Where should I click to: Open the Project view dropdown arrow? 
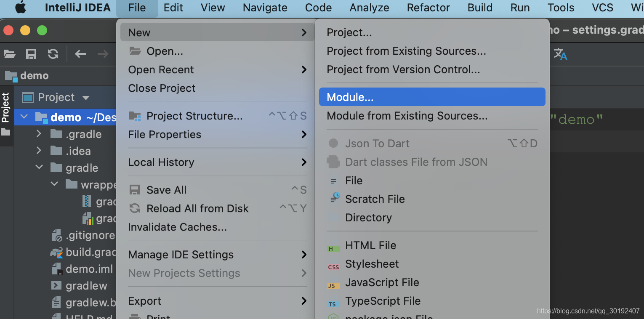point(86,98)
